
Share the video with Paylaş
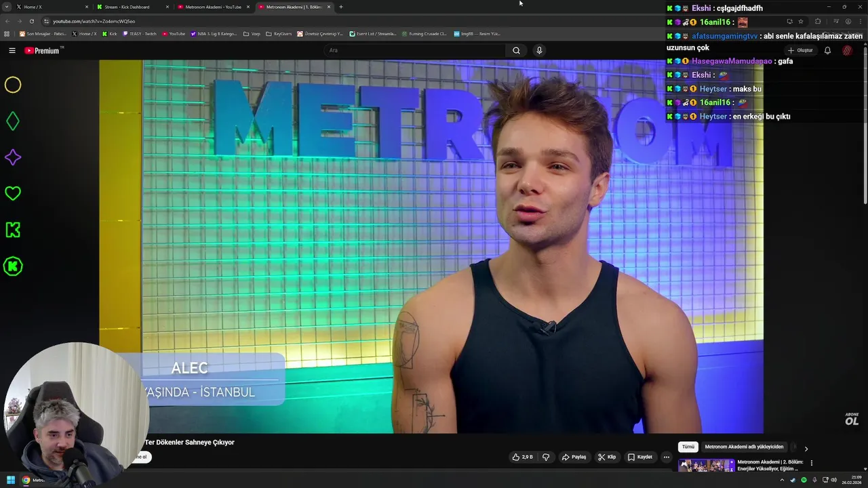574,457
